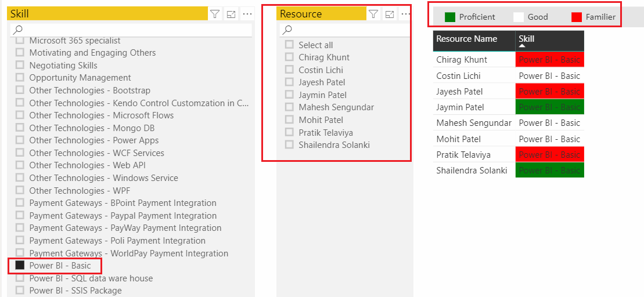Enable the Other Technologies - Mongo DB checkbox

coord(20,128)
